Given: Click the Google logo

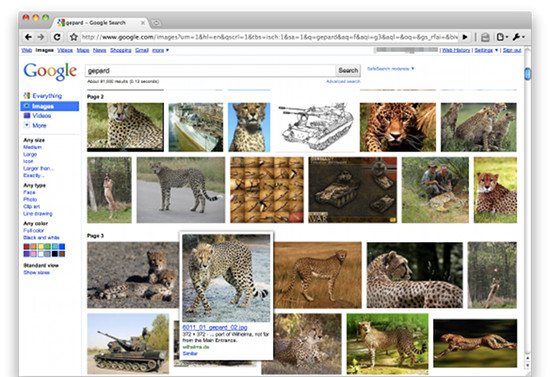Looking at the screenshot, I should [50, 71].
